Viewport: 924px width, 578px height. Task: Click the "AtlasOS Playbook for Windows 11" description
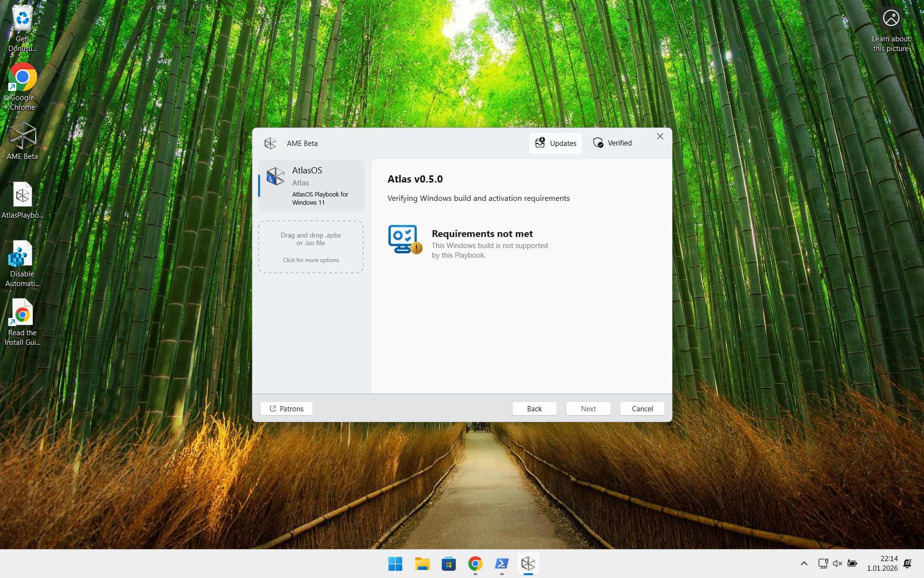[320, 198]
